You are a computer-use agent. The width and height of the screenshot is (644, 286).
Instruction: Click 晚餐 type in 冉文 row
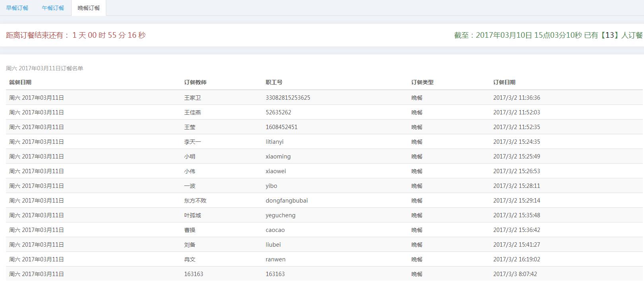point(417,259)
